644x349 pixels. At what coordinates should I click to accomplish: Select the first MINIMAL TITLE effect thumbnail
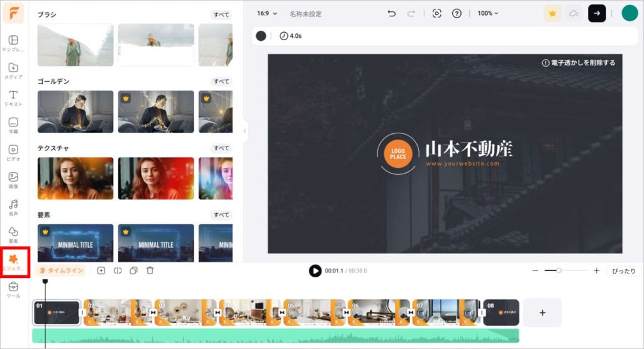click(75, 243)
